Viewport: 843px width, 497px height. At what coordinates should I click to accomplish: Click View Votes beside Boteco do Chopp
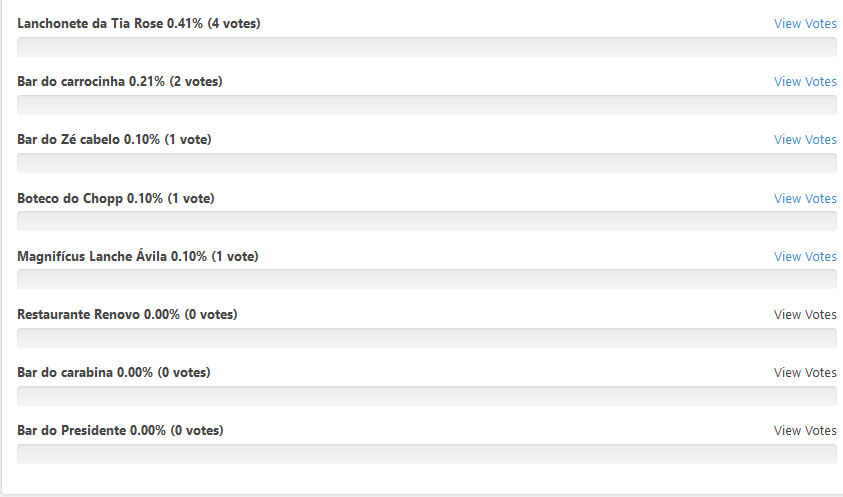805,198
